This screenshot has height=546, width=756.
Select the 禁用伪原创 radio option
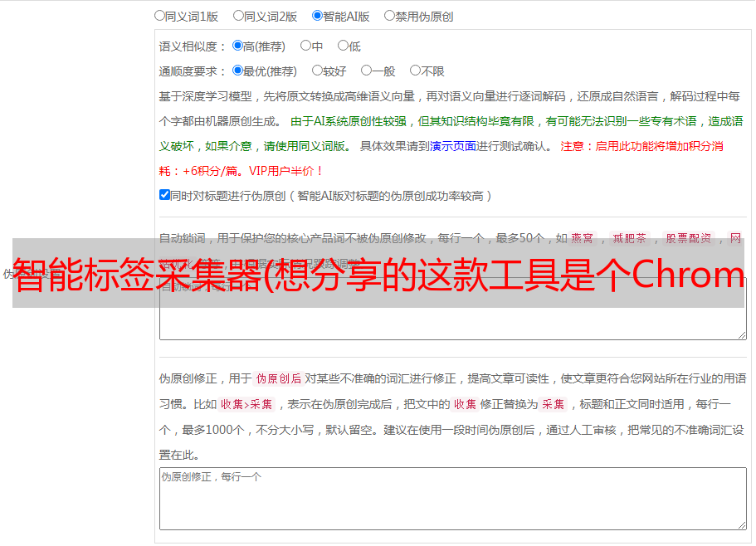389,16
